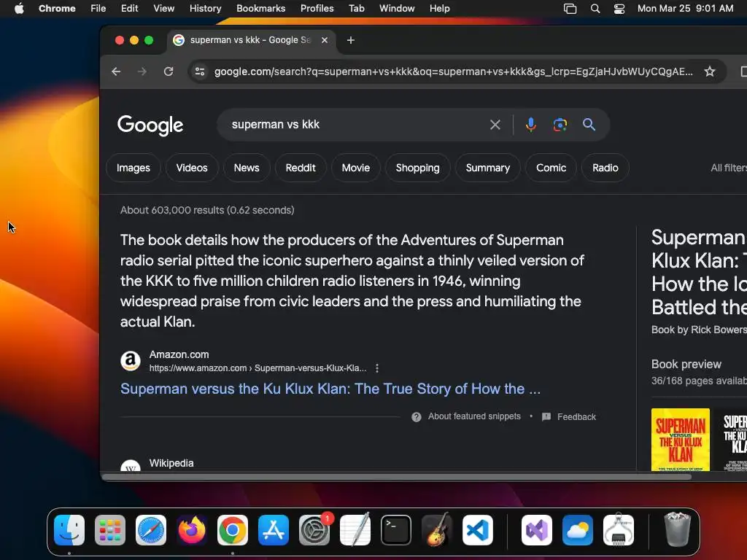Select the Comic filter chip
Image resolution: width=747 pixels, height=560 pixels.
(551, 168)
